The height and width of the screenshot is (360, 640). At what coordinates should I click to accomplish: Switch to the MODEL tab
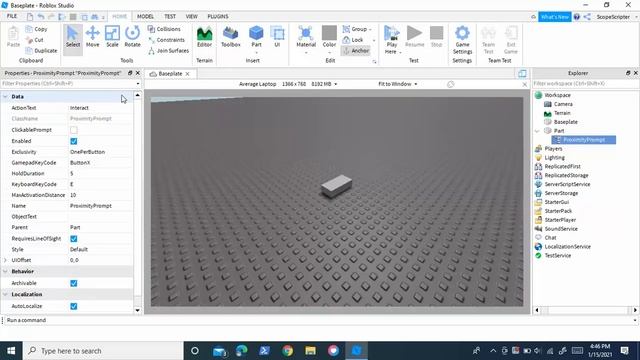coord(145,16)
